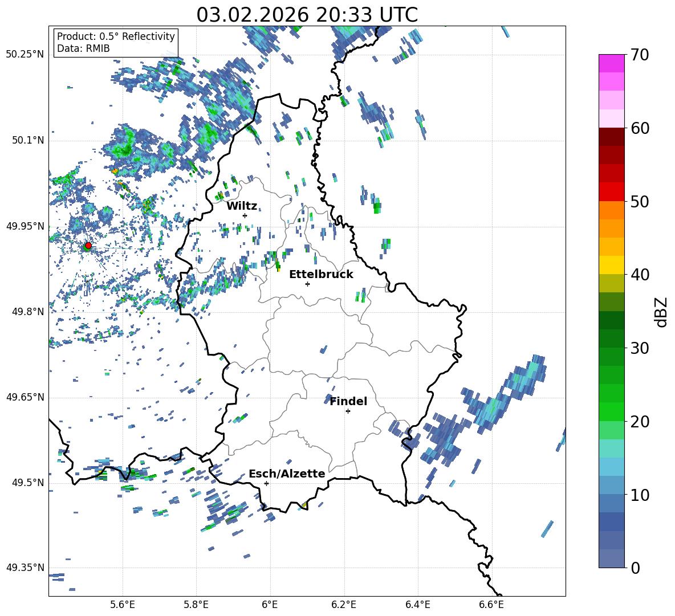
Task: Click the magenta top colorbar swatch
Action: coord(611,64)
